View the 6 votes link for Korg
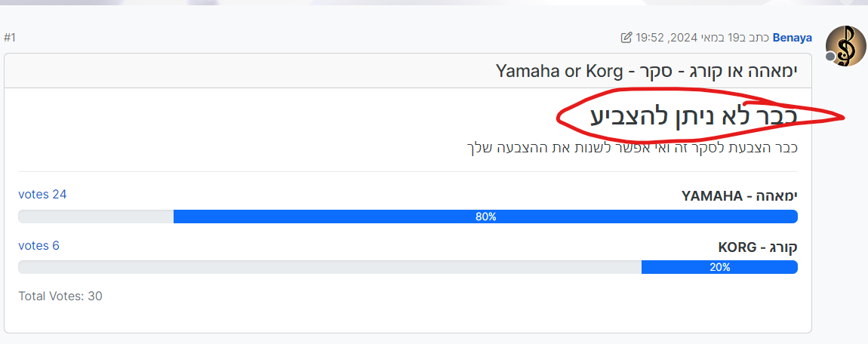868x344 pixels. tap(38, 246)
